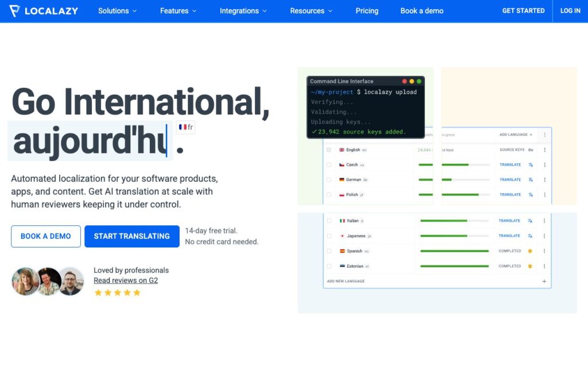Open the three-dot menu for the English row
Image resolution: width=588 pixels, height=368 pixels.
coord(544,150)
